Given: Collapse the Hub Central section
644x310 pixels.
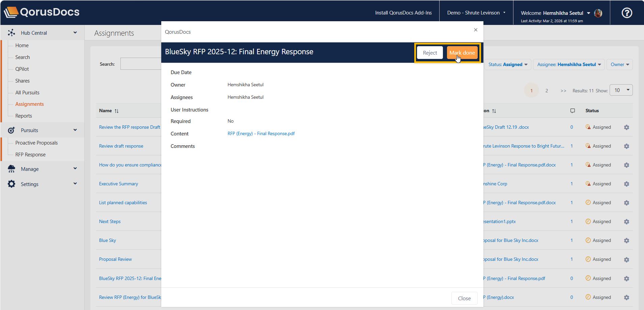Looking at the screenshot, I should (75, 33).
